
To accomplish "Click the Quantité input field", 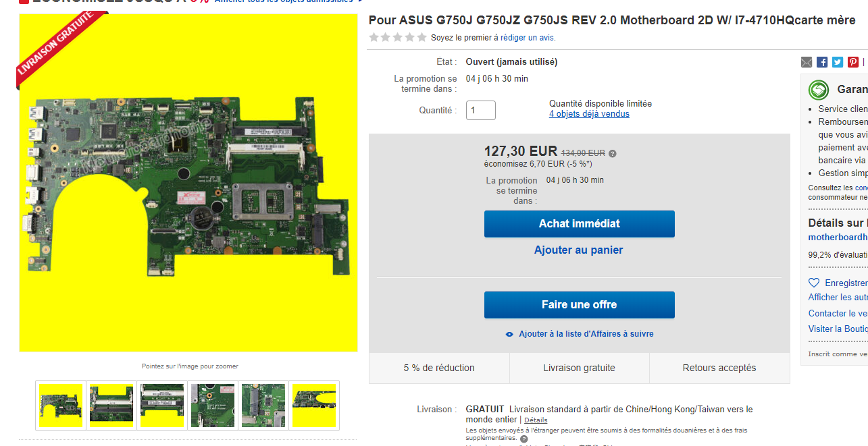I will coord(481,110).
